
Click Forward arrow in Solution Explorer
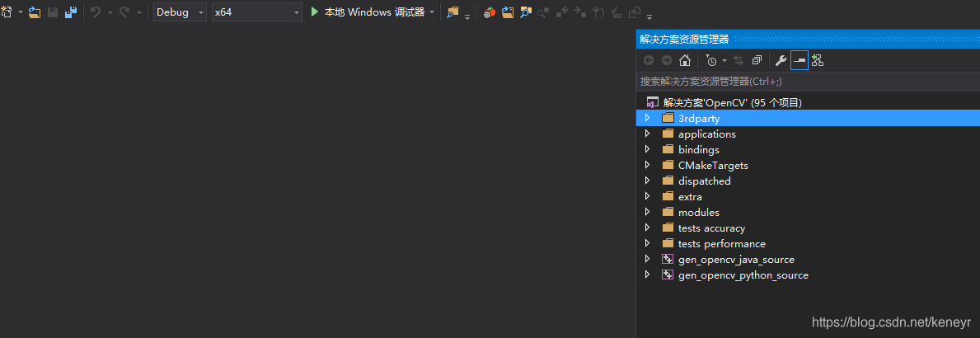point(666,61)
